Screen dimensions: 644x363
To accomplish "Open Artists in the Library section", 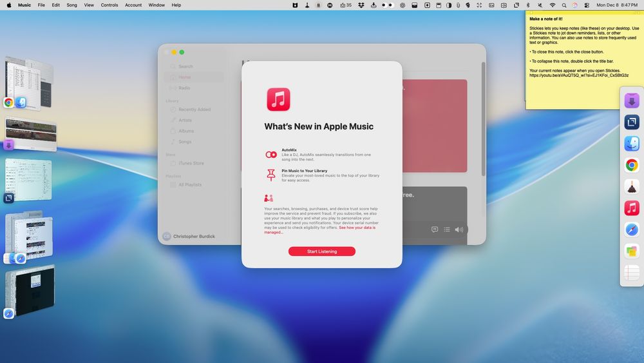I will 193,120.
